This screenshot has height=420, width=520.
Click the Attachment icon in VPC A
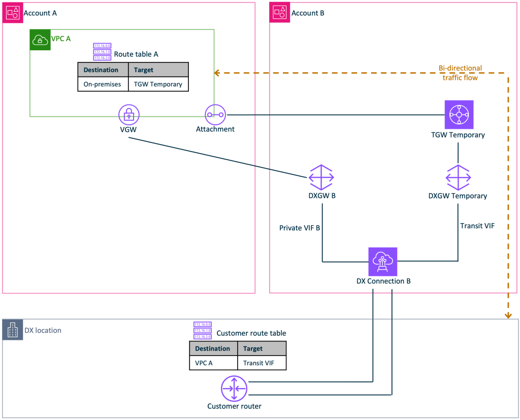(x=215, y=115)
